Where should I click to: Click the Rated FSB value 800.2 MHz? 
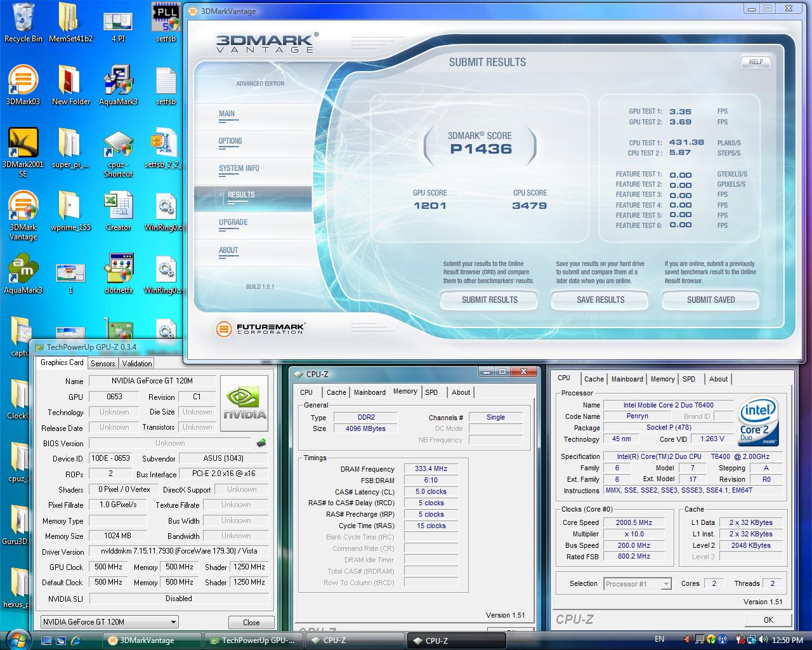(x=634, y=557)
